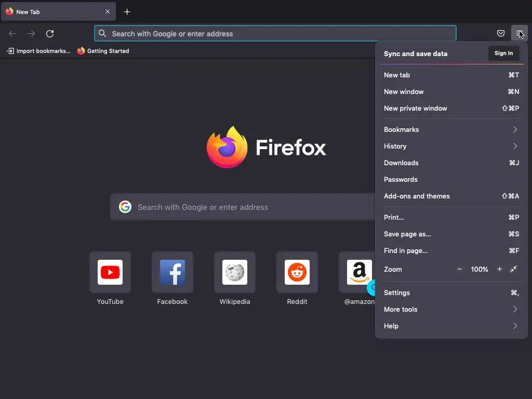Click the Google logo in page search box
Viewport: 532px width, 399px height.
tap(125, 207)
